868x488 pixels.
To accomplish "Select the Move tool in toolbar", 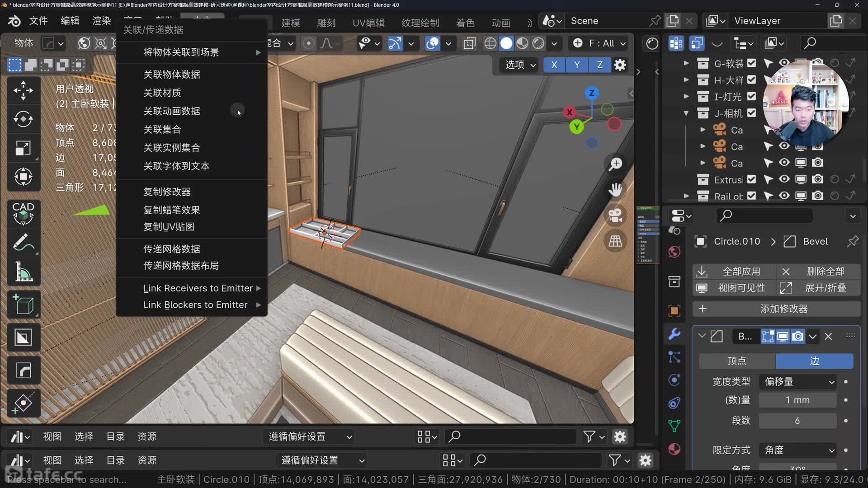I will click(x=23, y=90).
